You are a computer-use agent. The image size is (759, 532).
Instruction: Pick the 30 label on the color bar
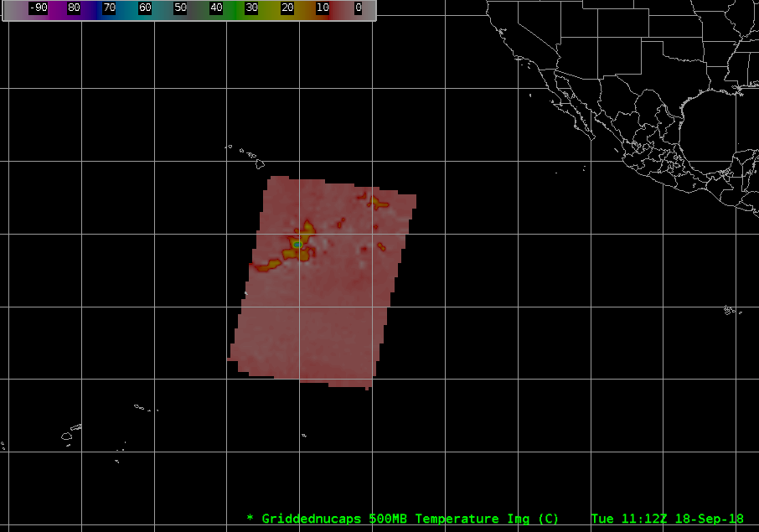coord(251,8)
